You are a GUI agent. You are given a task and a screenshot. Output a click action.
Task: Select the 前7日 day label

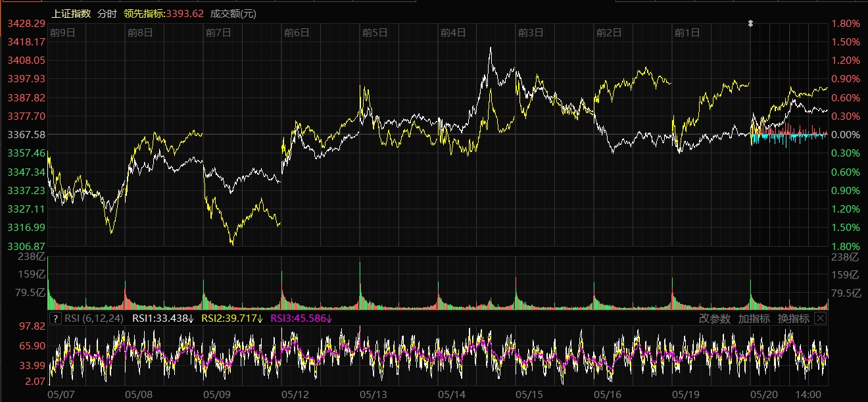click(218, 32)
